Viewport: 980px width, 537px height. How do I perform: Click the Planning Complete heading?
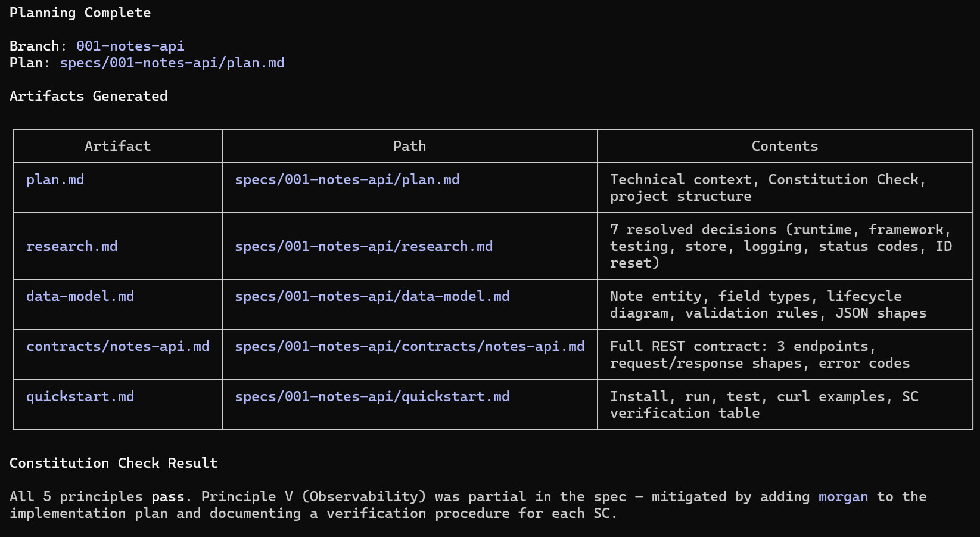80,13
